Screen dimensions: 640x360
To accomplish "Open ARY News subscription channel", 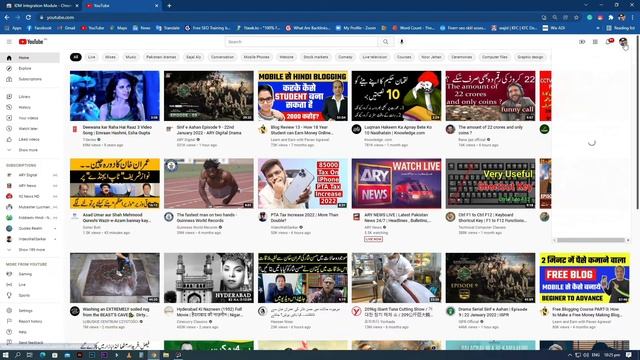I will point(30,186).
